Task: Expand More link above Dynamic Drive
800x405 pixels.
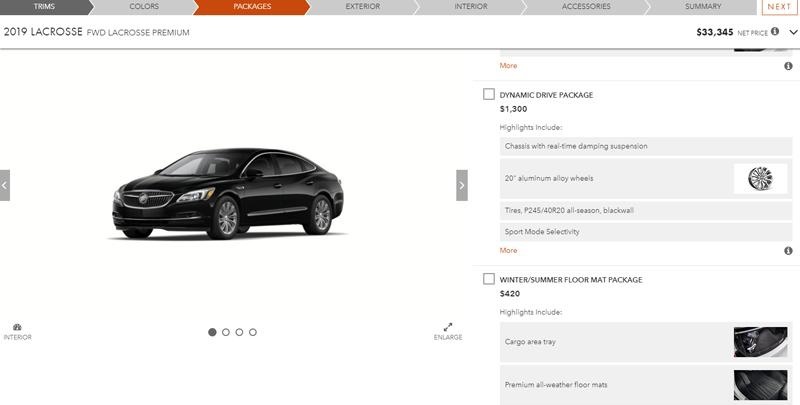Action: tap(508, 66)
